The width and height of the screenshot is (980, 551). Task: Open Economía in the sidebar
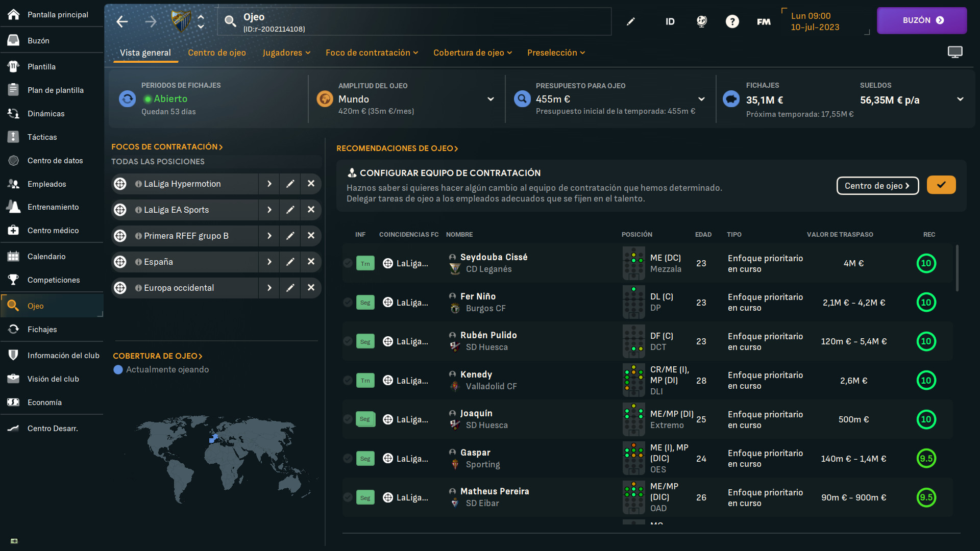[52, 402]
